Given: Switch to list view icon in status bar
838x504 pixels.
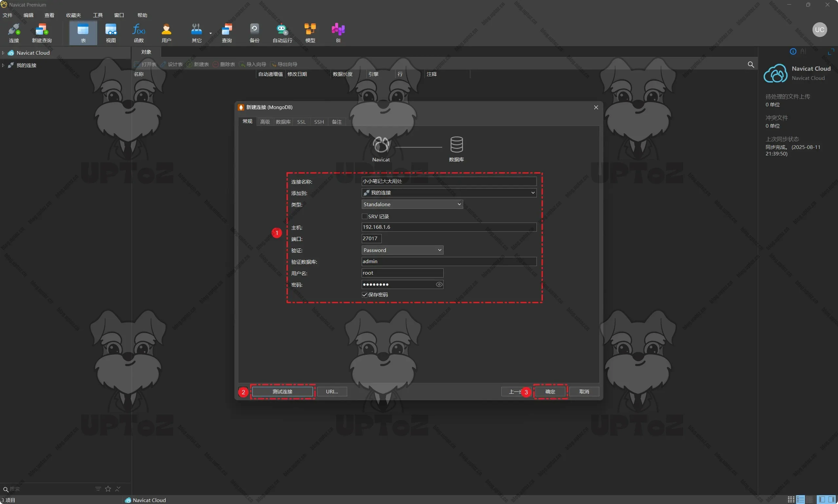Looking at the screenshot, I should [x=801, y=500].
